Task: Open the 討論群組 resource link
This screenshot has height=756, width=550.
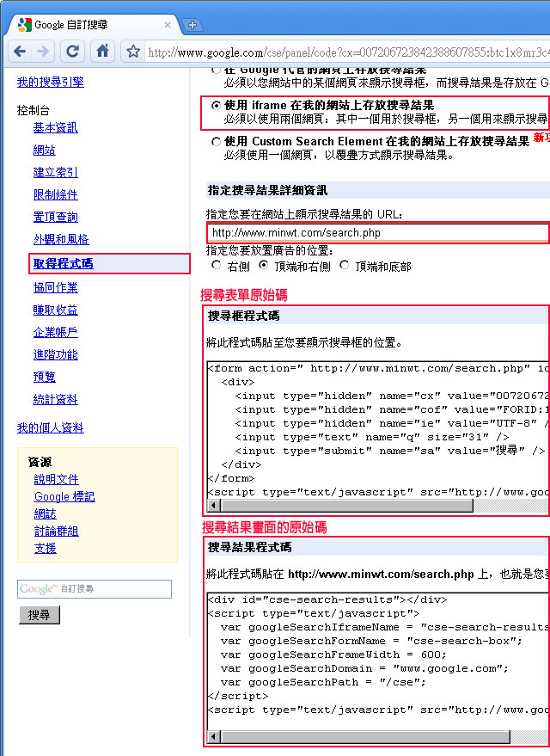Action: tap(57, 532)
